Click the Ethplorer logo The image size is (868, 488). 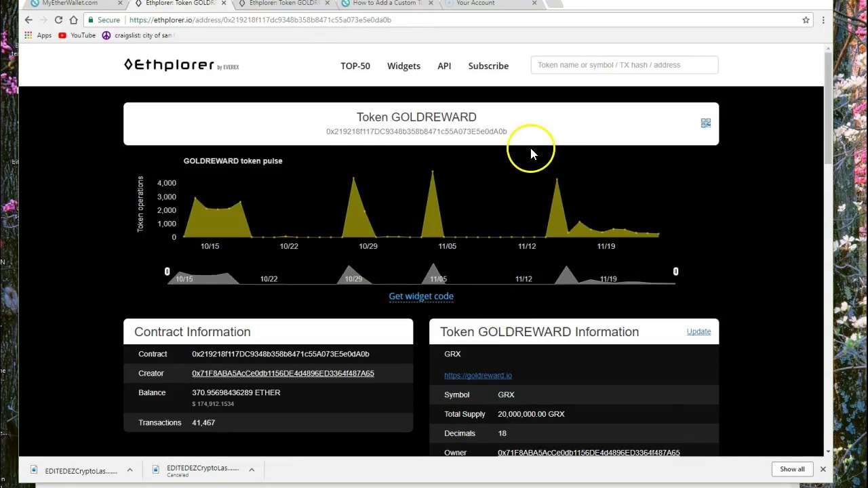[181, 65]
